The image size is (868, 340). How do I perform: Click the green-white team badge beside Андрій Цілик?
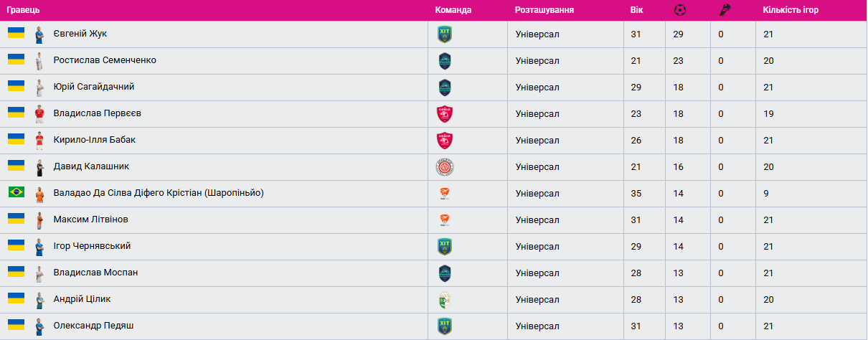pos(445,299)
